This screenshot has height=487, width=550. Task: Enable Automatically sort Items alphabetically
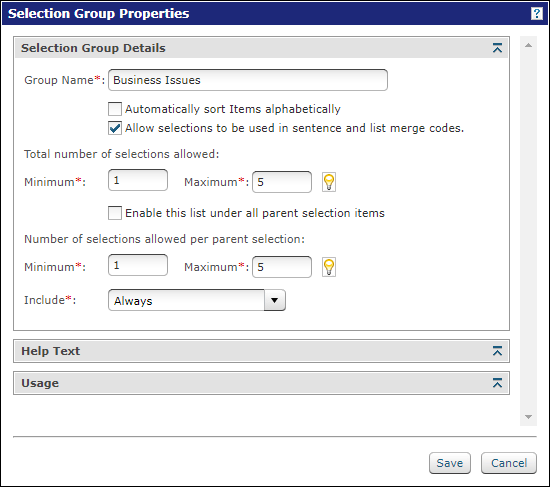click(115, 109)
